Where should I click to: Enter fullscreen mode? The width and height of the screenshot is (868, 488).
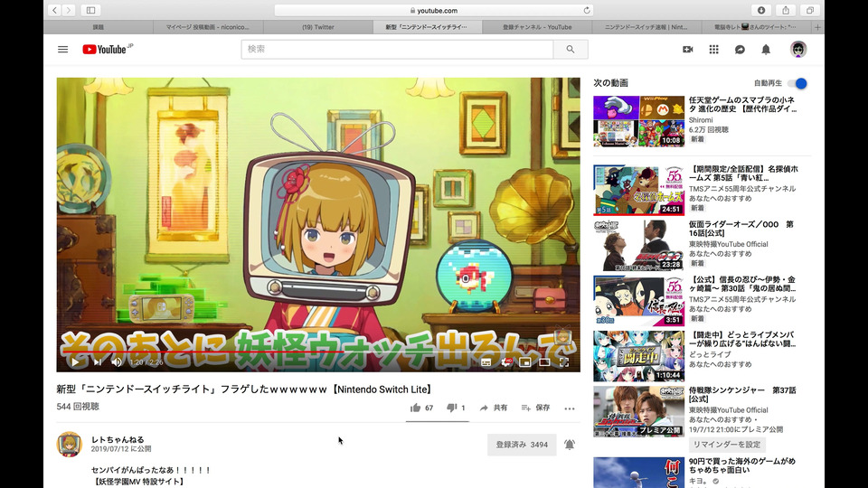coord(564,361)
